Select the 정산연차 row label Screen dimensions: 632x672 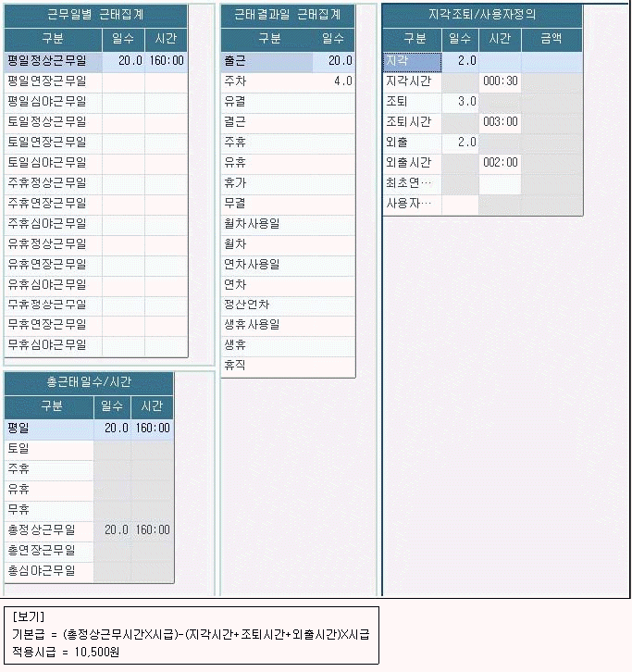coord(247,305)
